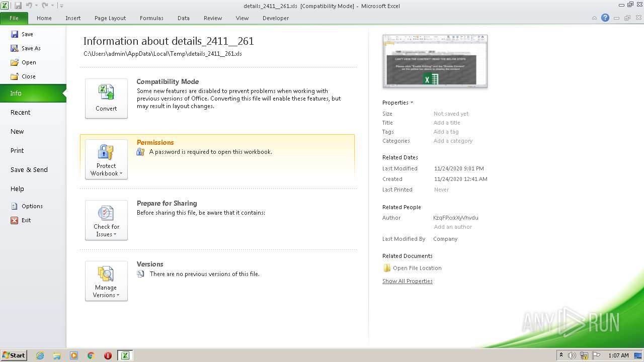Switch to the Insert tab
Screen dimensions: 644x362
[73, 18]
